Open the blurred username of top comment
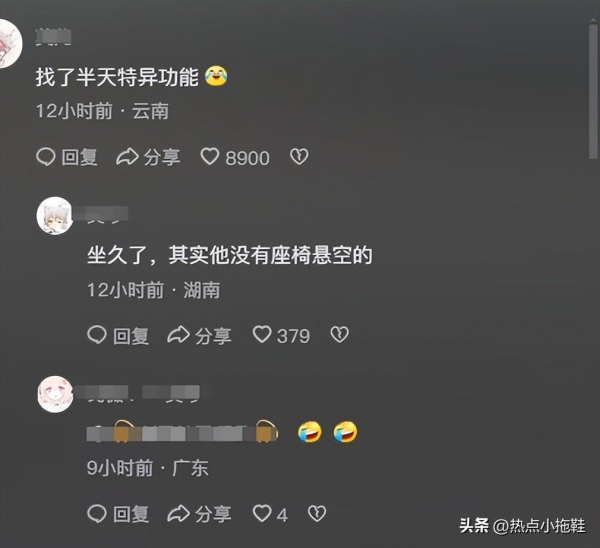 (x=54, y=37)
